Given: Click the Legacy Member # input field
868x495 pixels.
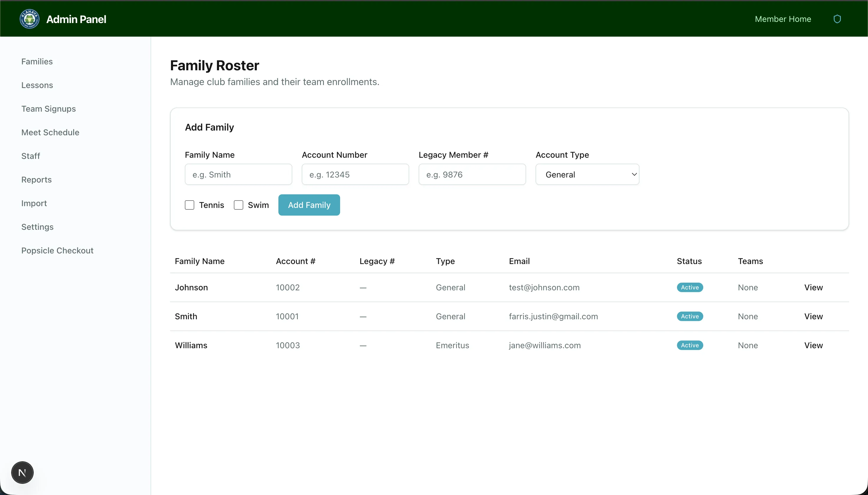Looking at the screenshot, I should click(x=472, y=174).
